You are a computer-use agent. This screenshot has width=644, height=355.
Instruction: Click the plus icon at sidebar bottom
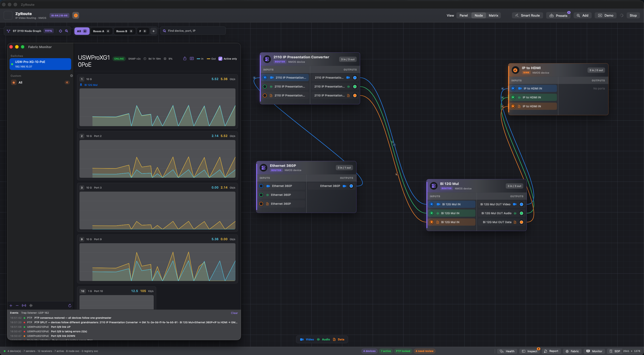(x=11, y=306)
